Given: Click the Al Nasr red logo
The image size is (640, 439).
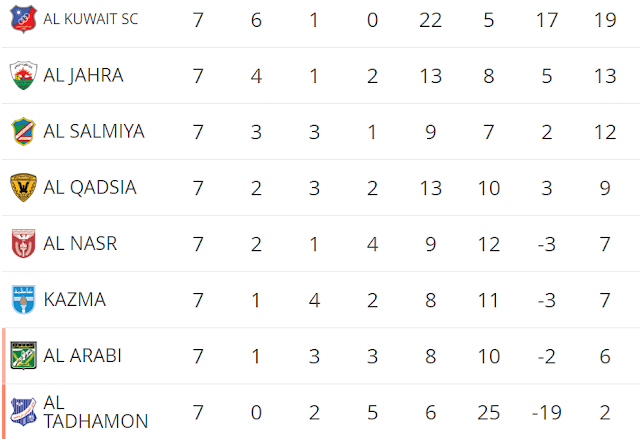Looking at the screenshot, I should [22, 243].
